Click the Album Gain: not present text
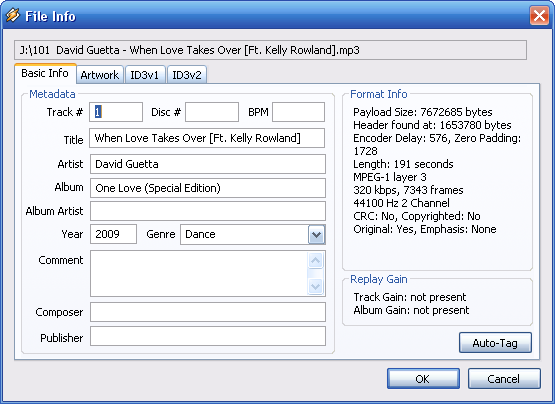 411,310
